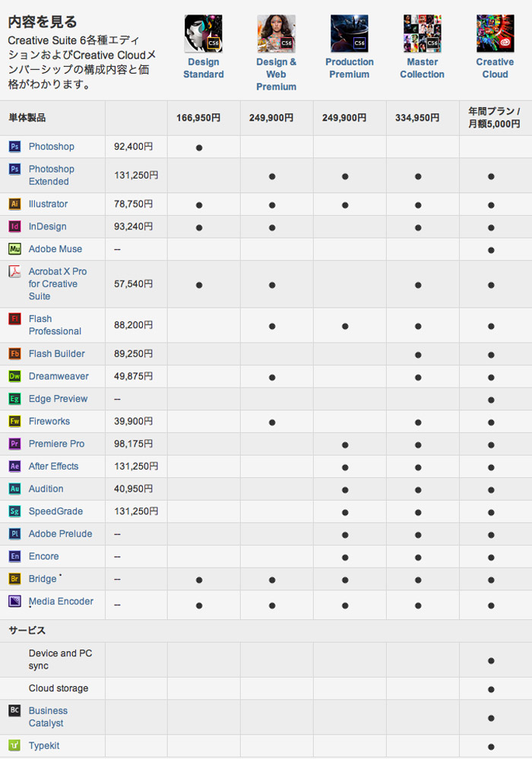Open the Design & Web Premium box thumbnail

coord(276,33)
